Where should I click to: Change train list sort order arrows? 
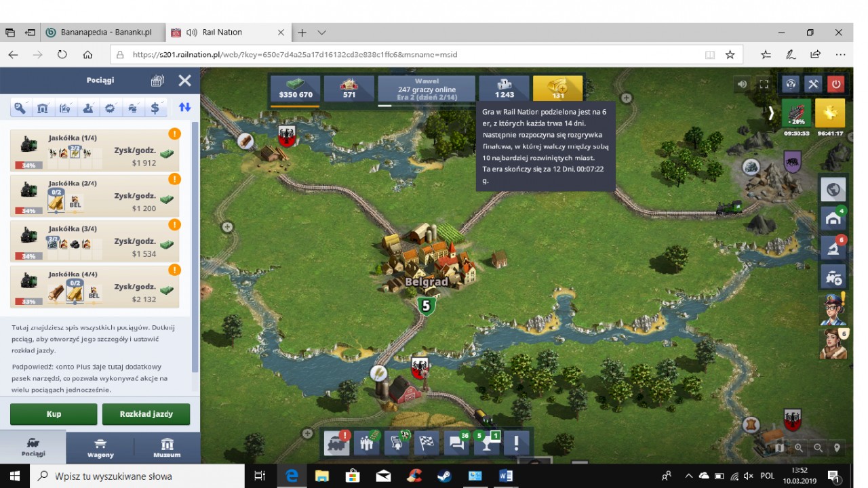pyautogui.click(x=184, y=107)
